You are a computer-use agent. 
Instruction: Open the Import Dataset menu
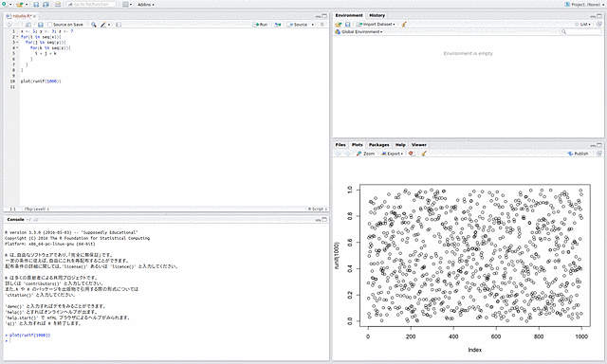(376, 24)
